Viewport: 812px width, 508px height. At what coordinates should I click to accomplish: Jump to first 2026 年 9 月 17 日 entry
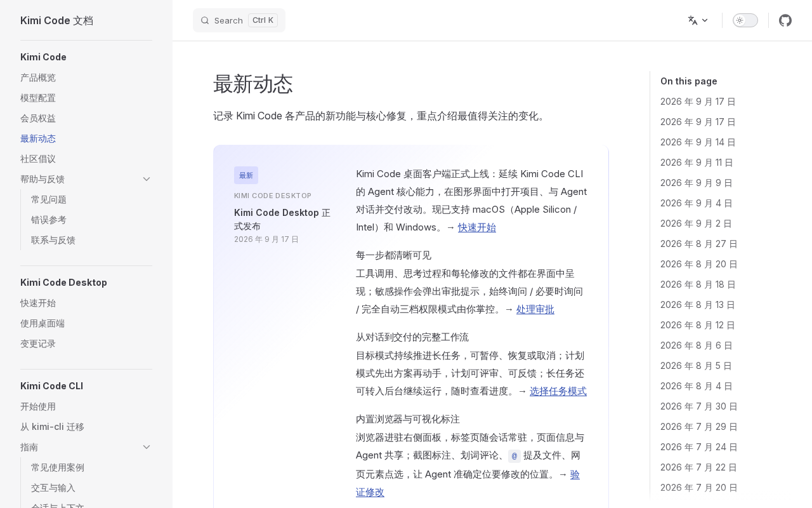pos(698,102)
